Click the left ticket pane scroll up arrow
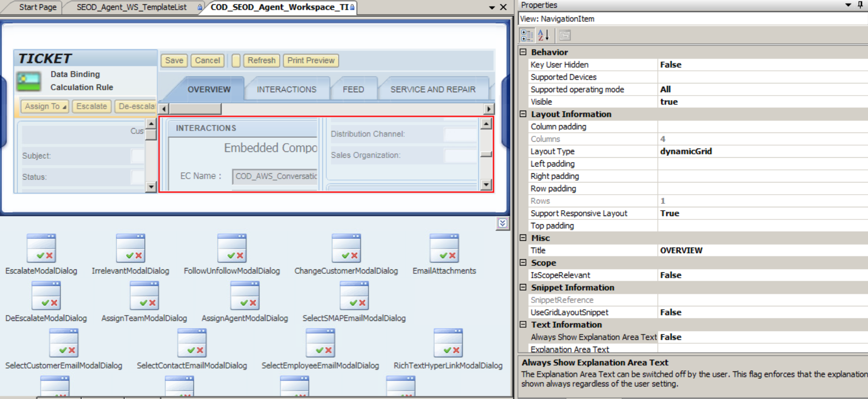 pyautogui.click(x=151, y=124)
